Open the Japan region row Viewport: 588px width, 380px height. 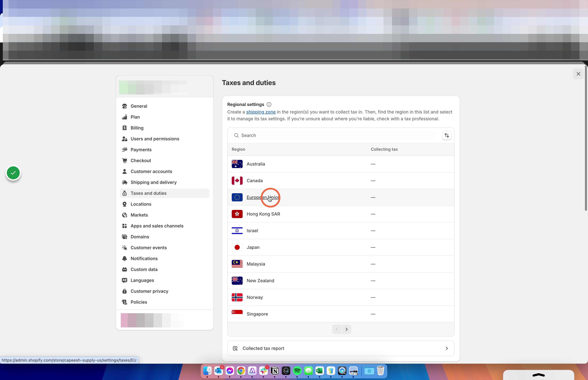coord(341,247)
